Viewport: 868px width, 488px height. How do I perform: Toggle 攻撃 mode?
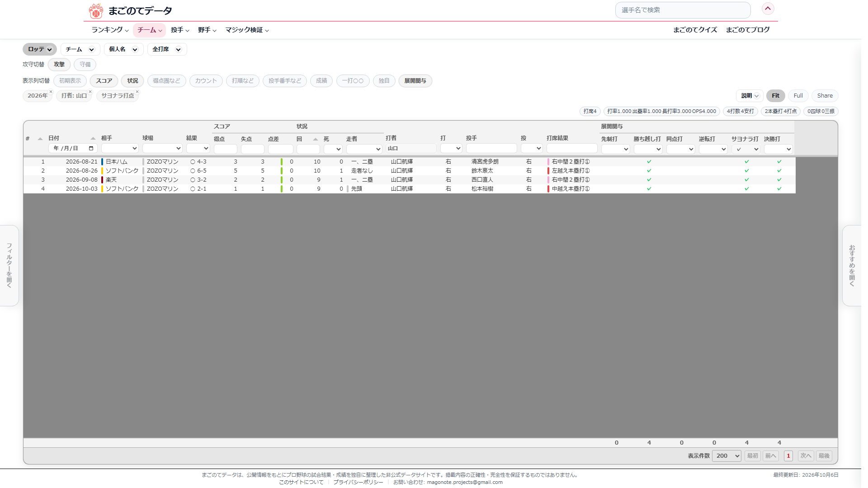pos(59,65)
